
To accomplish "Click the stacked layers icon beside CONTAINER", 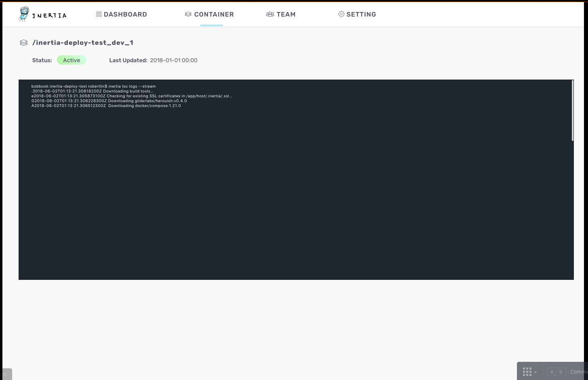I will pos(188,14).
